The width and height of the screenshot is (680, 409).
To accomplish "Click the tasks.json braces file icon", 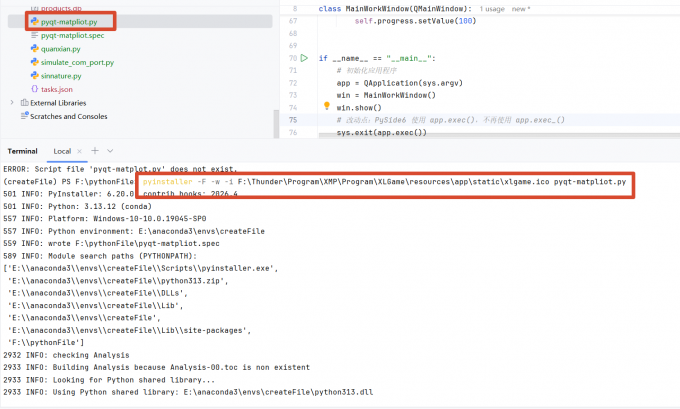I will pyautogui.click(x=35, y=89).
